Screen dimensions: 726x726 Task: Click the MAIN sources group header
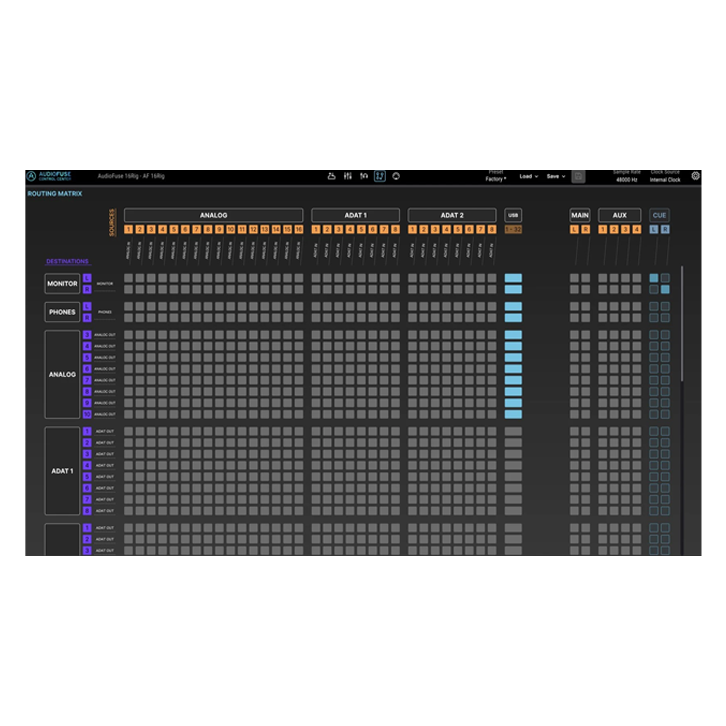click(580, 215)
